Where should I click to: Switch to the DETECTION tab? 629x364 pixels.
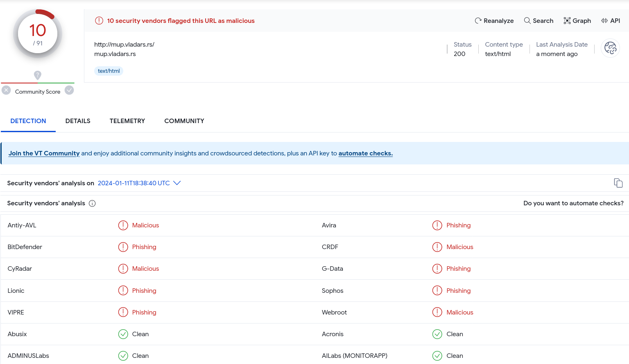point(28,121)
